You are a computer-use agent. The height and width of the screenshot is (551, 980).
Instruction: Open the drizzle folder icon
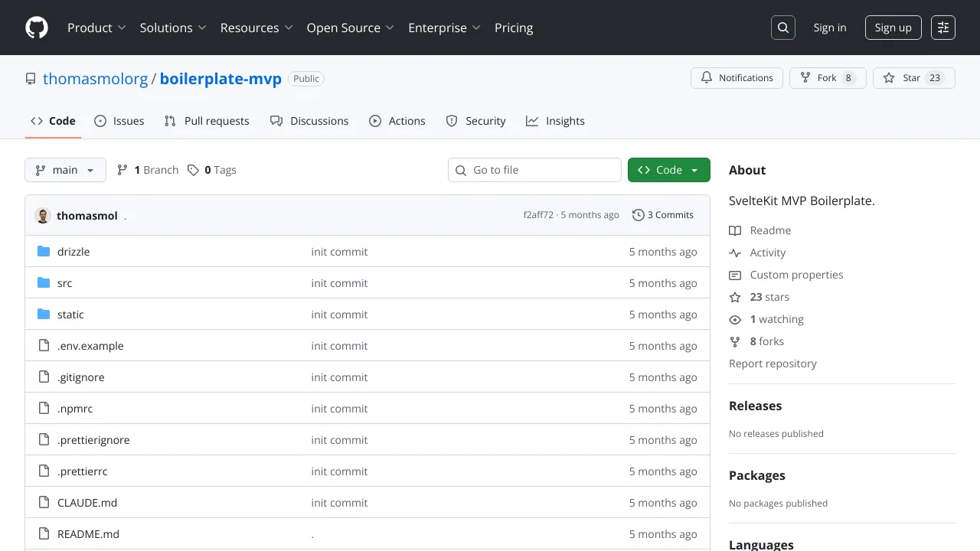click(x=44, y=252)
